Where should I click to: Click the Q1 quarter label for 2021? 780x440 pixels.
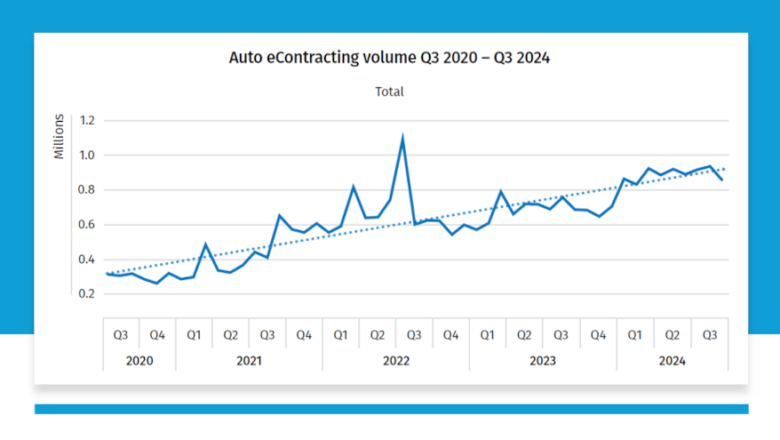(x=194, y=335)
